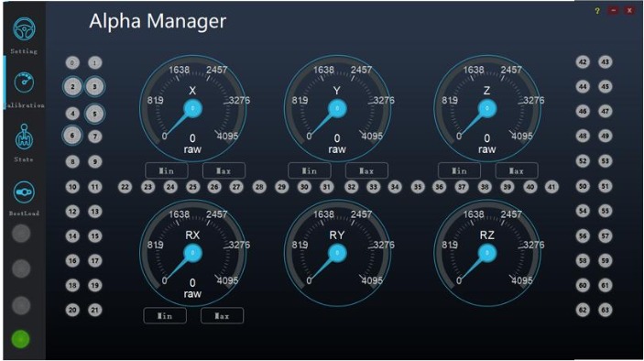This screenshot has width=644, height=361.
Task: Click the RX gauge center knob
Action: [x=193, y=253]
